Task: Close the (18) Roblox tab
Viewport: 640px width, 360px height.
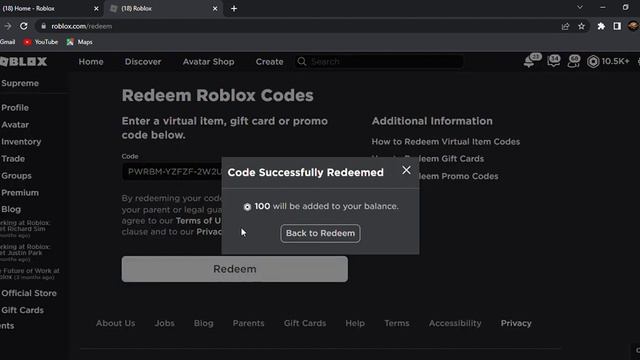Action: click(x=215, y=9)
